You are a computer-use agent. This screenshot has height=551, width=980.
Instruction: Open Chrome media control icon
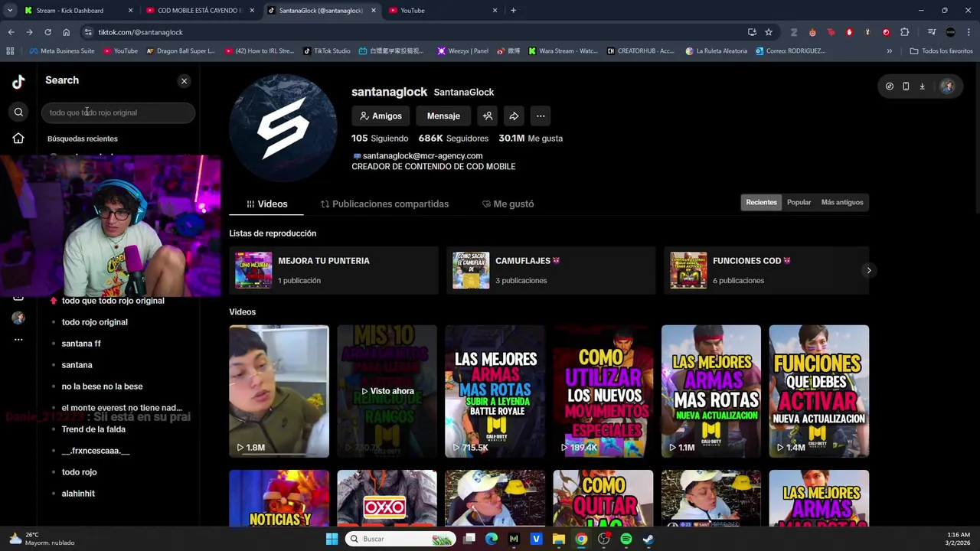932,32
